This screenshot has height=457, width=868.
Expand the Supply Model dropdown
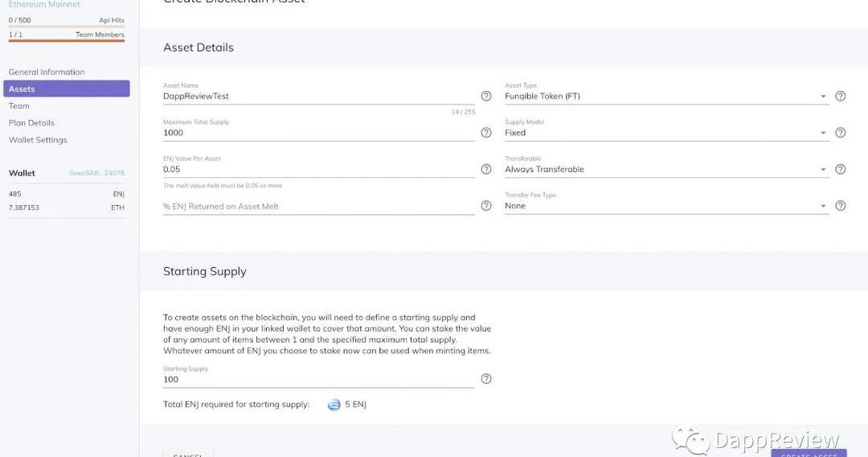click(665, 133)
